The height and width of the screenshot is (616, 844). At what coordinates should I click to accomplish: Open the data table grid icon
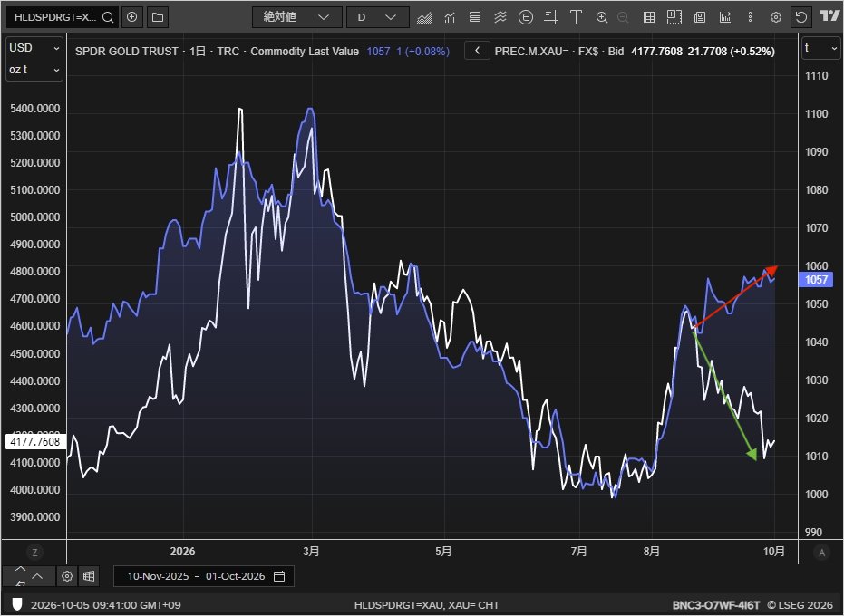click(648, 17)
